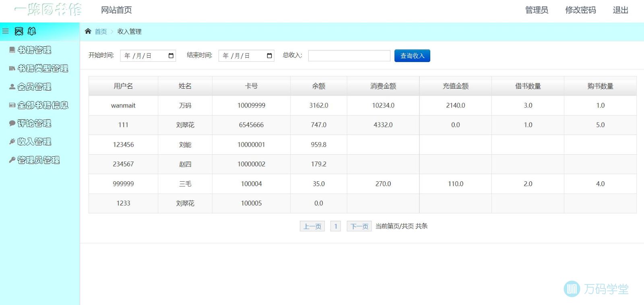The width and height of the screenshot is (644, 305).
Task: Click 卡号 column header
Action: coord(252,86)
